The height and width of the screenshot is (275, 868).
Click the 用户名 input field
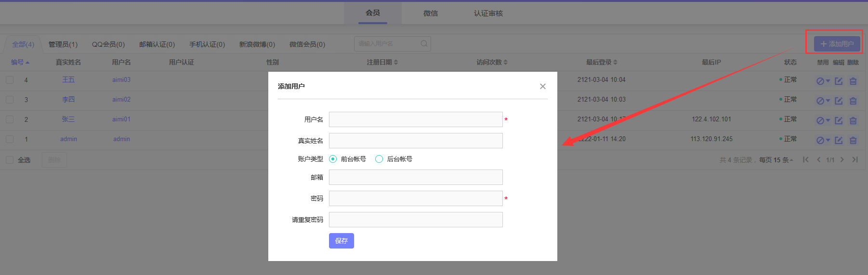(x=416, y=119)
